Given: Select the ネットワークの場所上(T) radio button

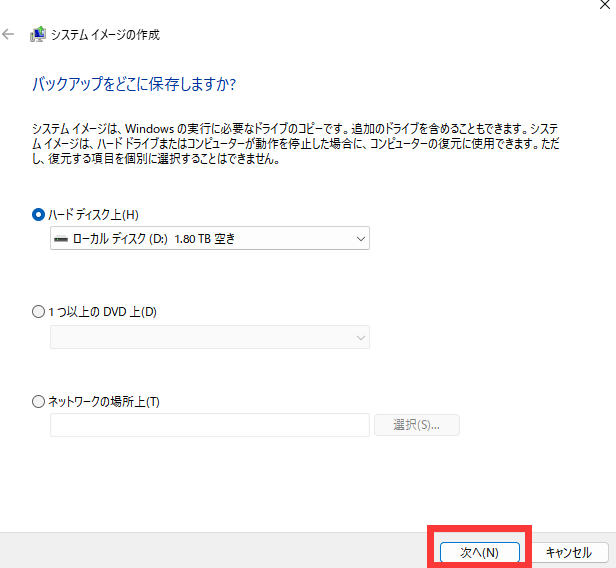Looking at the screenshot, I should click(39, 401).
